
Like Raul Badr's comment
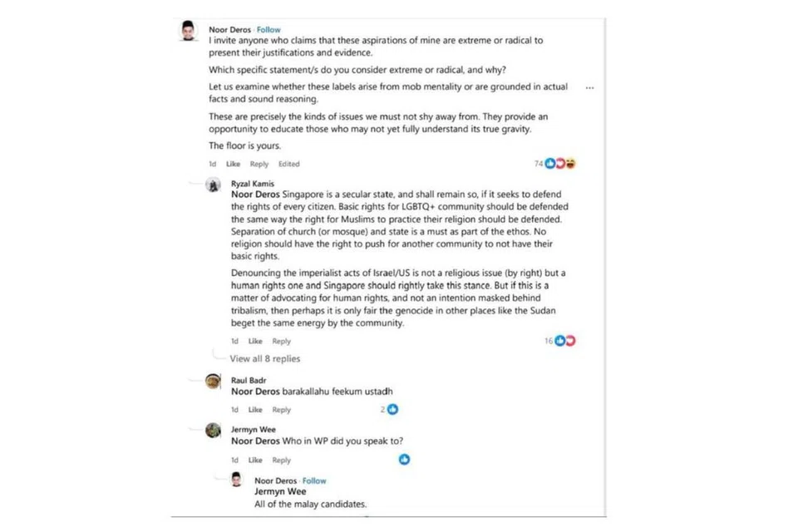pos(255,410)
